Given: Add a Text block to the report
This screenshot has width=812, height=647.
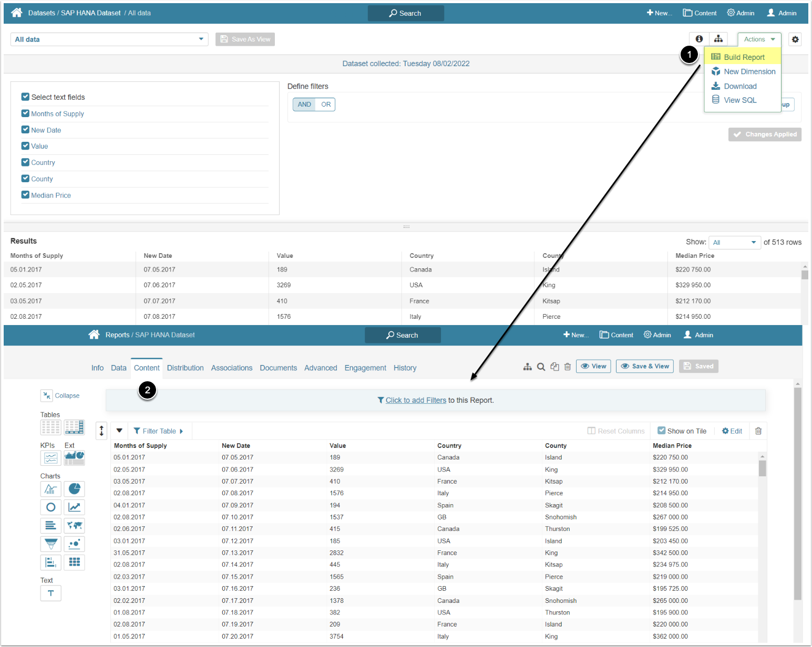Looking at the screenshot, I should (x=51, y=593).
